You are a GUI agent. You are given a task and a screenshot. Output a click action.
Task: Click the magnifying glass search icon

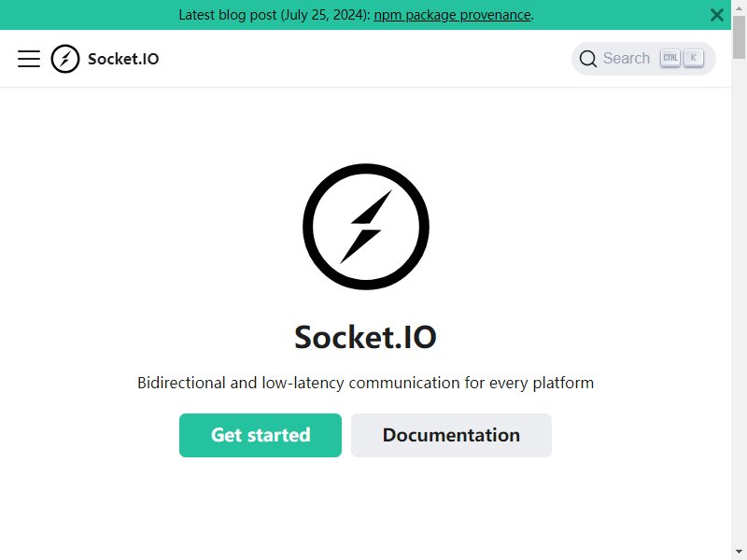pyautogui.click(x=588, y=59)
